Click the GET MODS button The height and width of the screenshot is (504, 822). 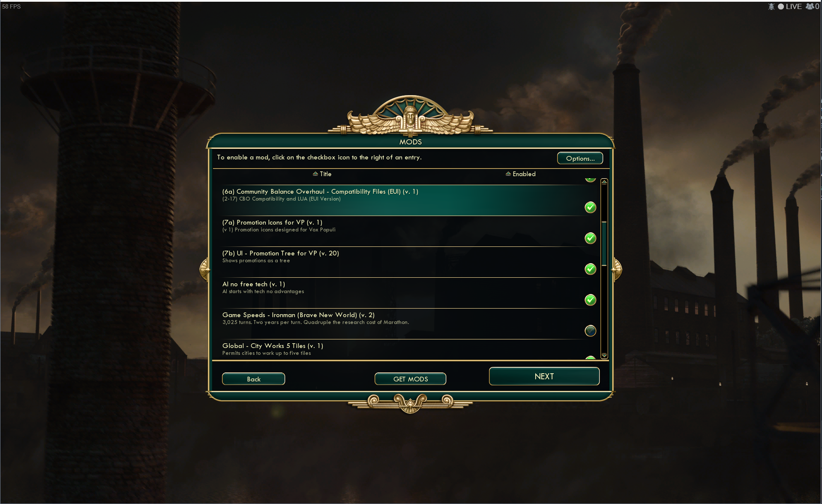coord(411,379)
